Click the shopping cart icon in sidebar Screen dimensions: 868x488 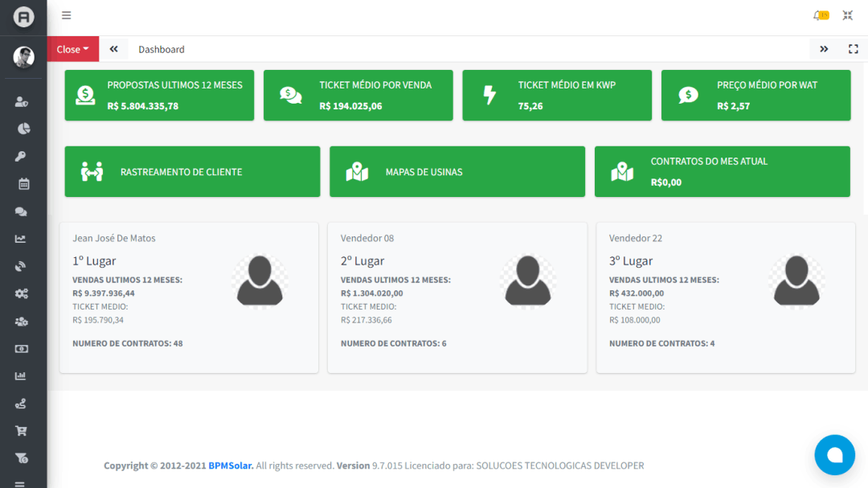[22, 431]
